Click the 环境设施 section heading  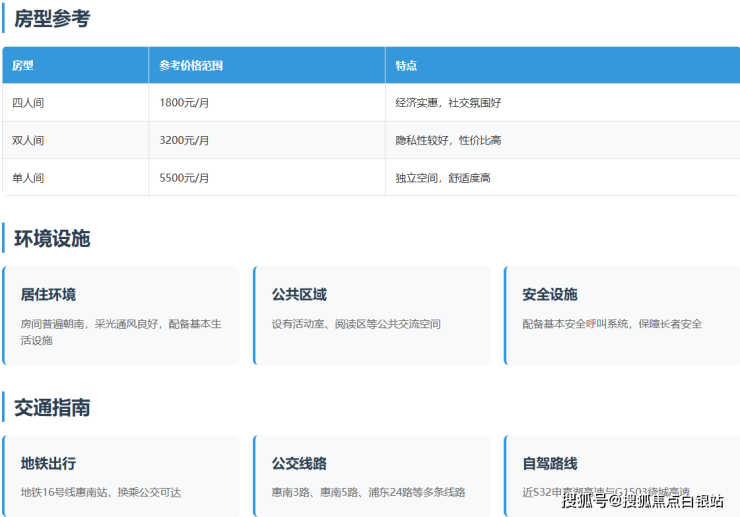coord(52,239)
